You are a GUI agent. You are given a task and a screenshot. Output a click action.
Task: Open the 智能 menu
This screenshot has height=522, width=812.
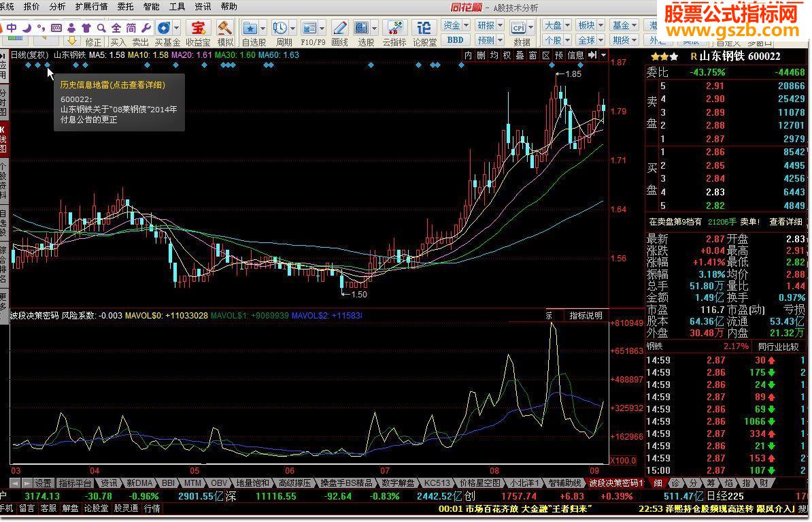[151, 7]
